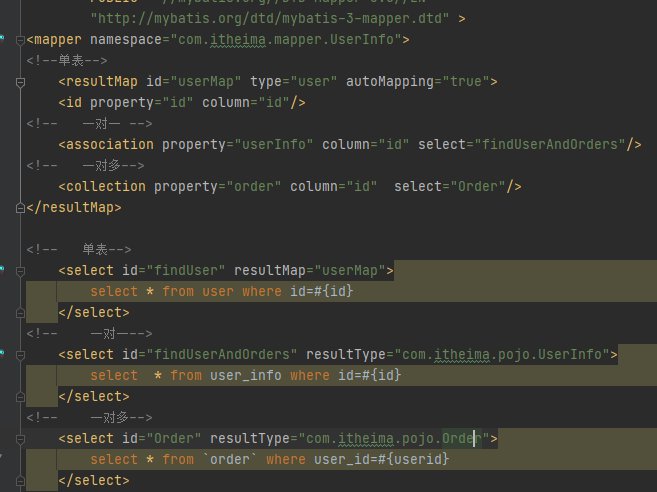This screenshot has width=657, height=492.
Task: Click the column="id" in collection tag
Action: [x=334, y=186]
